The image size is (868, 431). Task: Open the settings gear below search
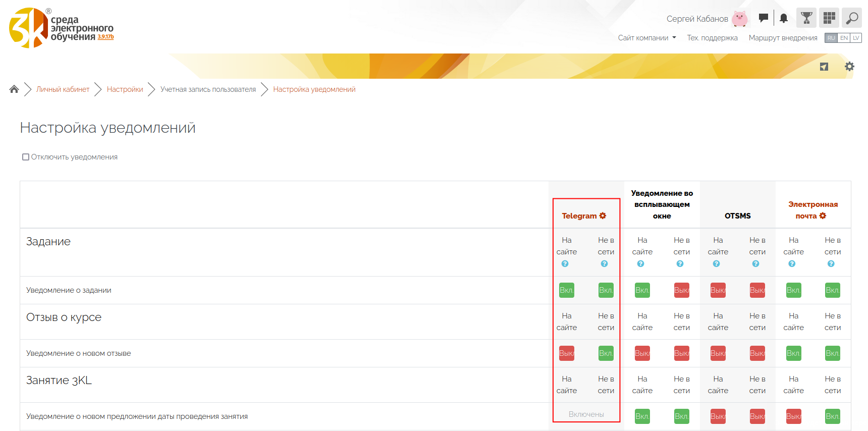coord(849,67)
